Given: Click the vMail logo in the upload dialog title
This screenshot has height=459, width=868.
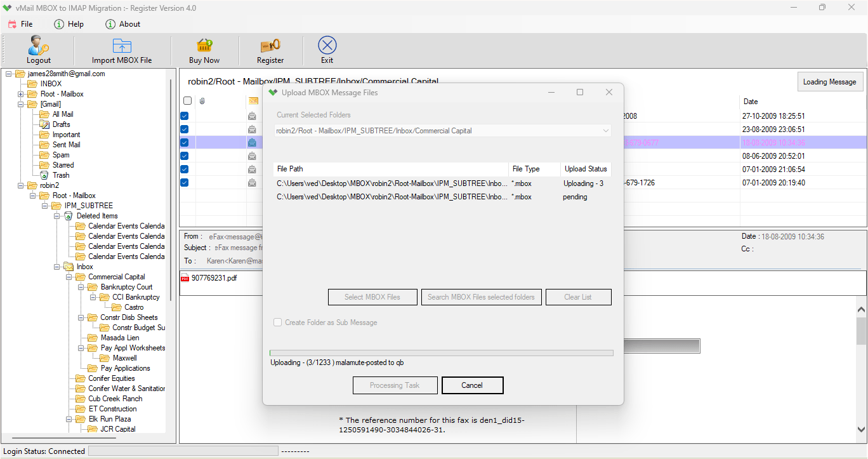Looking at the screenshot, I should coord(273,93).
